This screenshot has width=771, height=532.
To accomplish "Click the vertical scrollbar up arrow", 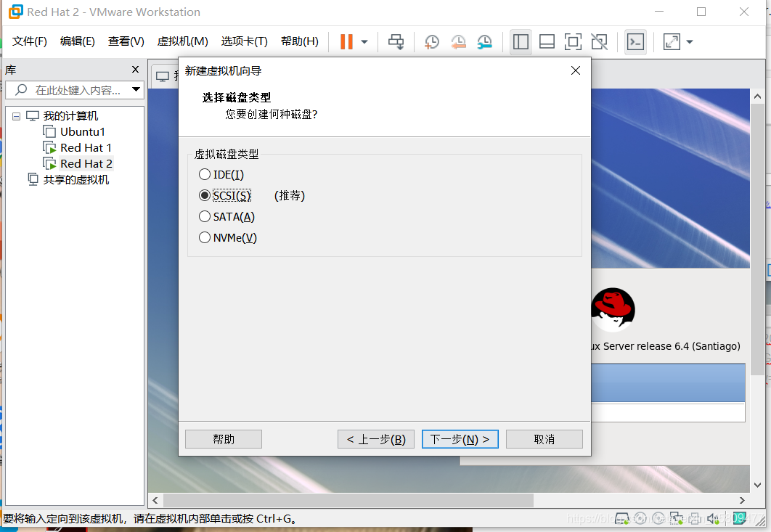I will point(757,97).
